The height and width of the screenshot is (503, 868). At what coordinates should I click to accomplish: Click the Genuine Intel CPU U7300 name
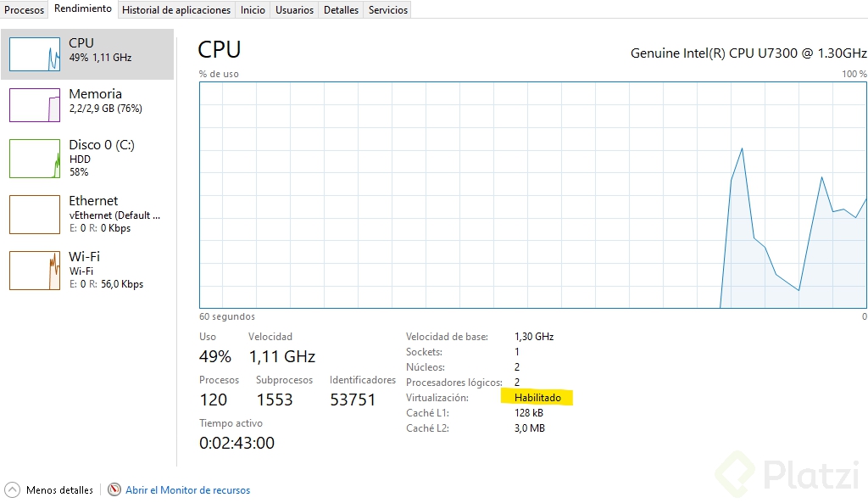[x=748, y=53]
